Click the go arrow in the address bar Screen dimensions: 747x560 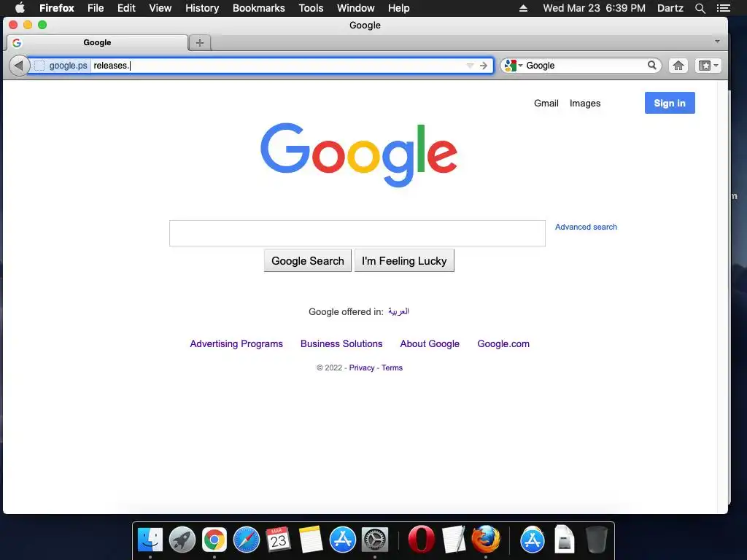pyautogui.click(x=484, y=66)
